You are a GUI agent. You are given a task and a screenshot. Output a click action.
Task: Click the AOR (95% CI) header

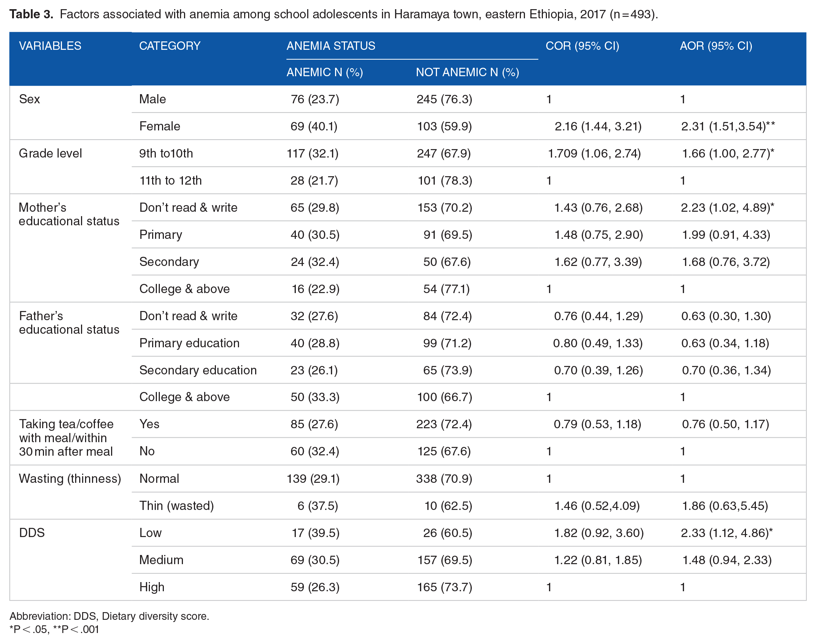pos(716,46)
